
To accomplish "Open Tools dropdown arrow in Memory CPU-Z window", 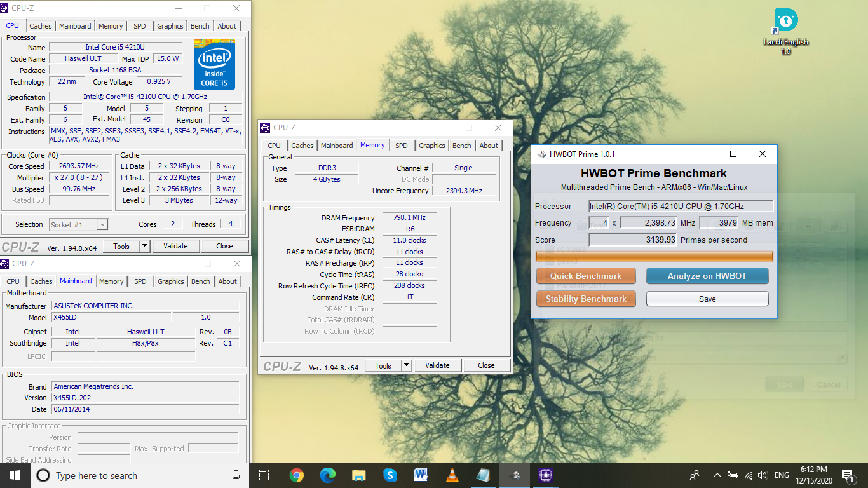I will pos(407,365).
